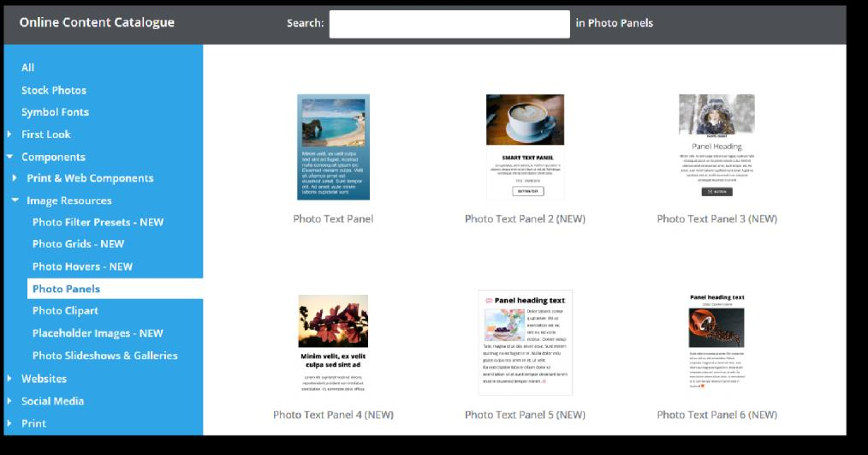Pick Photo Text Panel 3 thumbnail
The width and height of the screenshot is (868, 455).
(x=716, y=146)
